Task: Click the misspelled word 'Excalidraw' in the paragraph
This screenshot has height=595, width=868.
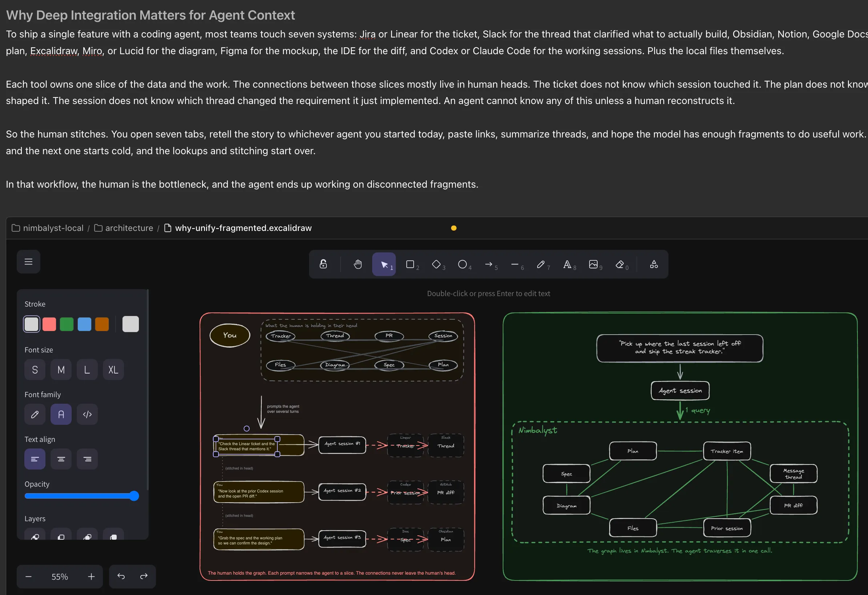Action: click(54, 51)
